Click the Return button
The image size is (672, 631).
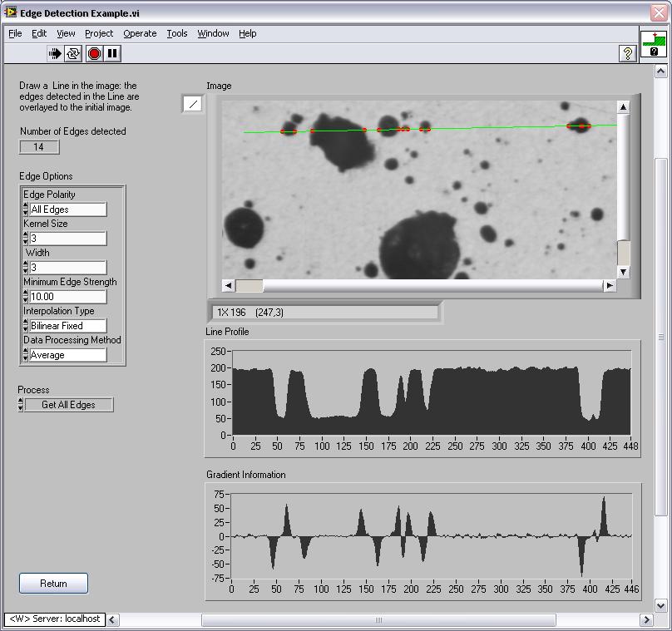53,584
